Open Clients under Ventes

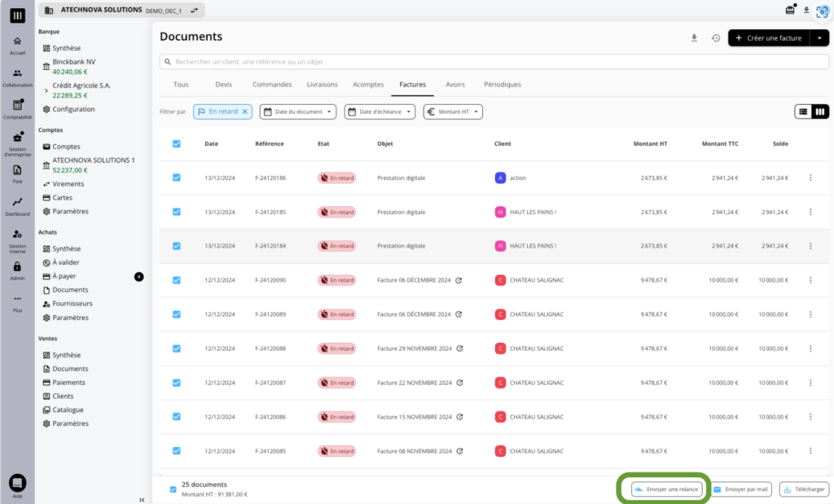coord(63,396)
